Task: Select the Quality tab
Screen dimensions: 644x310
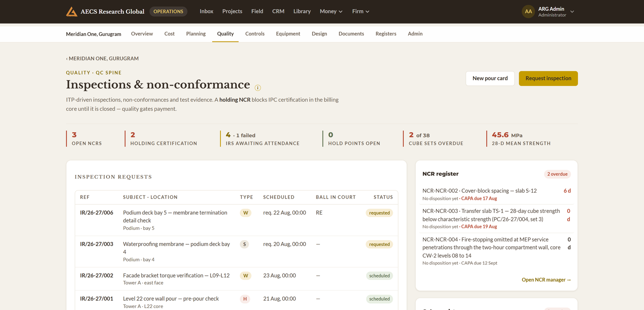Action: (225, 34)
